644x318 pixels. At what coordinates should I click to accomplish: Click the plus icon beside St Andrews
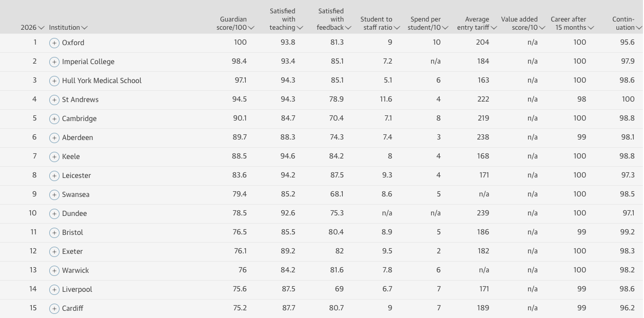tap(54, 100)
